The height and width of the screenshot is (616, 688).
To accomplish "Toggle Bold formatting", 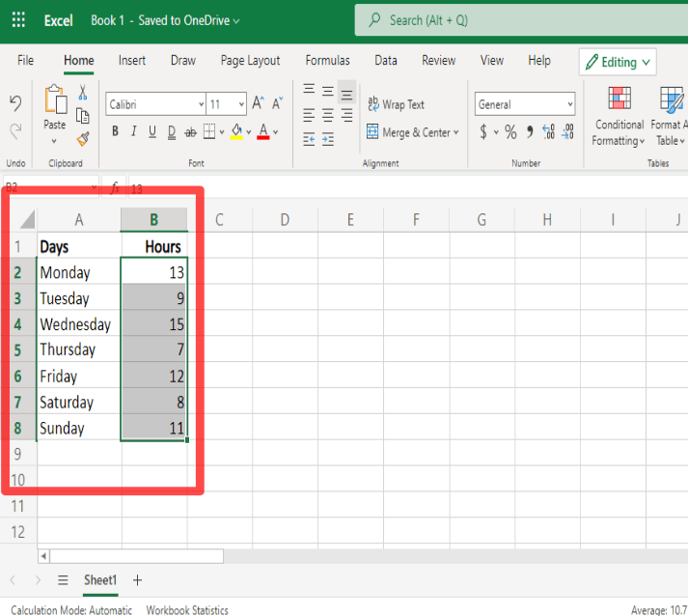I will coord(116,131).
